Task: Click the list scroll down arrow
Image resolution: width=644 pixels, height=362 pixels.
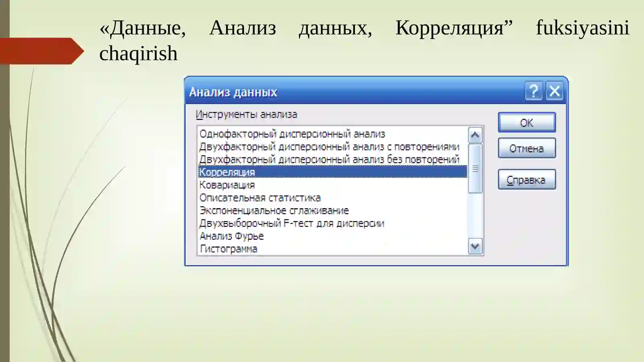Action: coord(475,246)
